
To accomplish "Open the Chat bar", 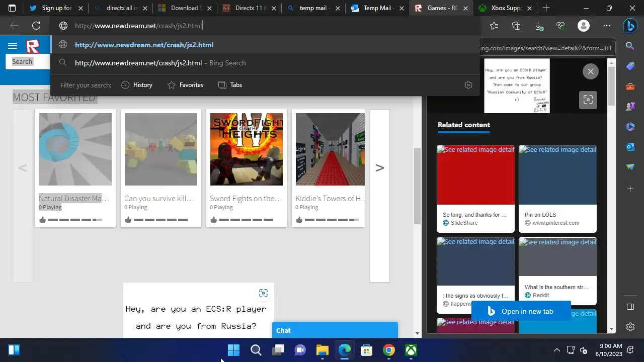I will [x=335, y=330].
